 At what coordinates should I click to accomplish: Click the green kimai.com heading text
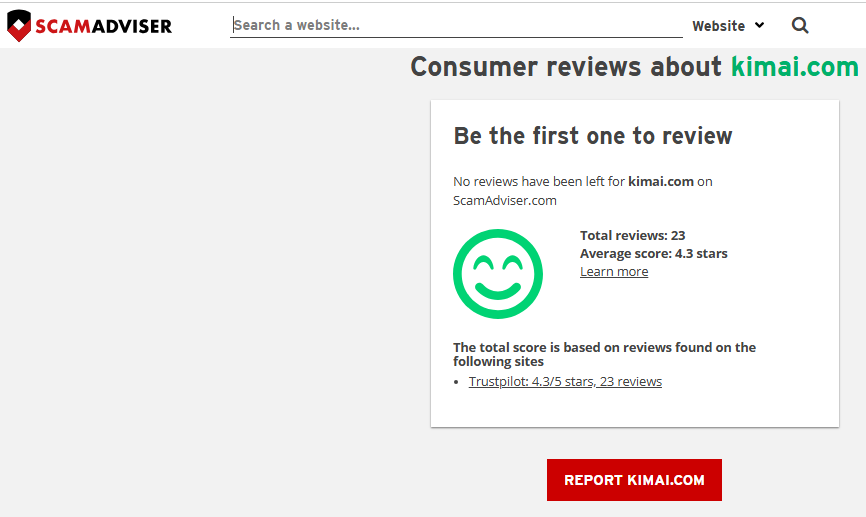click(795, 67)
